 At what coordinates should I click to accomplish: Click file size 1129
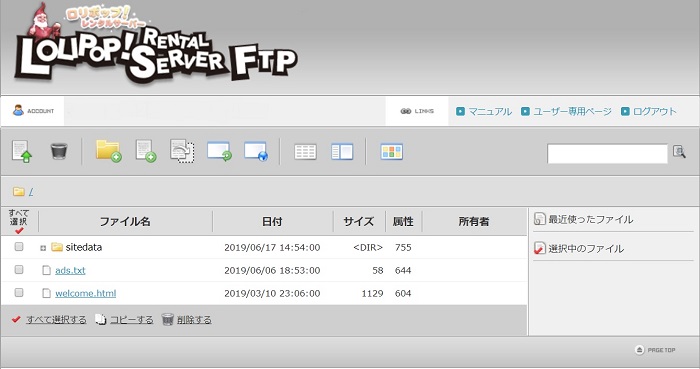(372, 294)
